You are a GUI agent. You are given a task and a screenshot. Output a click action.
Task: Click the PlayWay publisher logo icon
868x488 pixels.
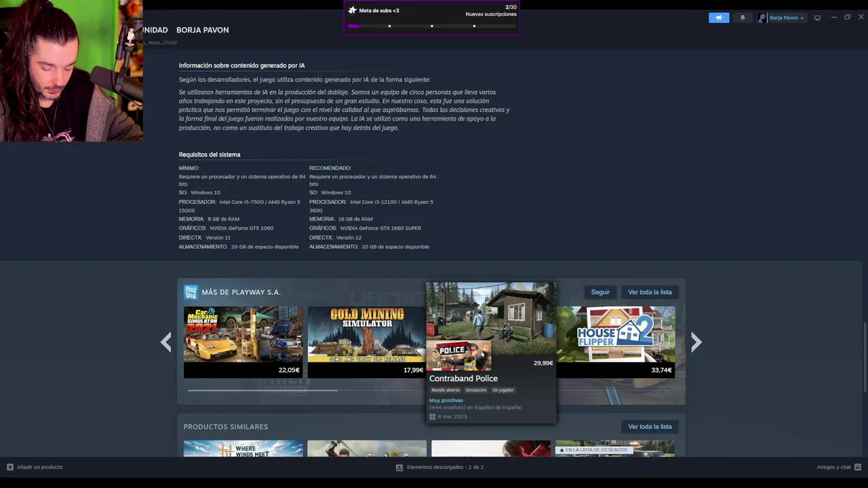pyautogui.click(x=191, y=292)
